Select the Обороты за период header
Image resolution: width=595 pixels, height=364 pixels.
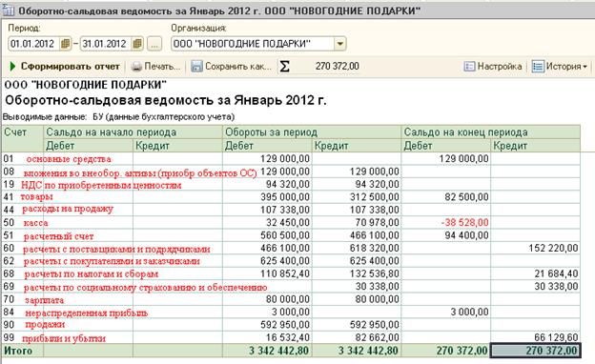[312, 132]
